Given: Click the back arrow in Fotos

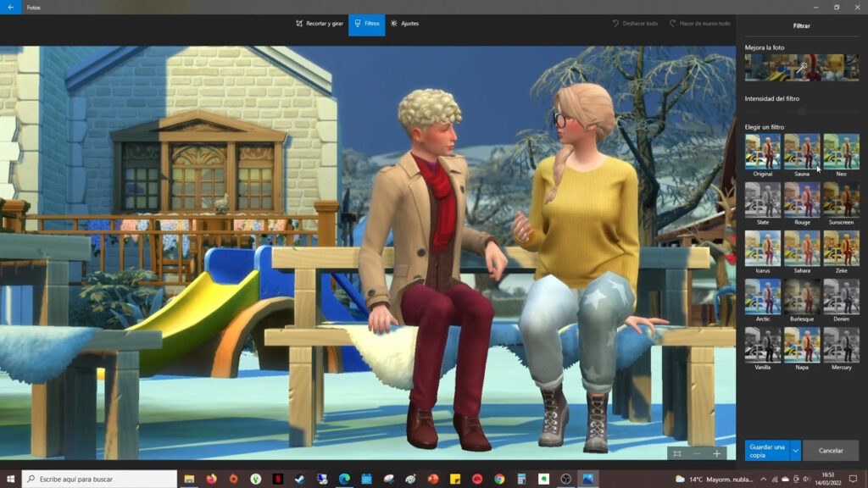Looking at the screenshot, I should (x=10, y=7).
